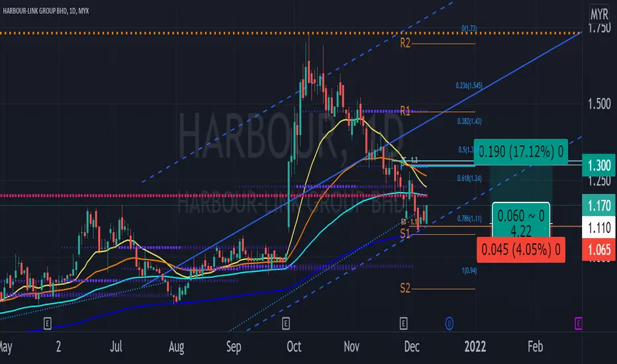Click the 0.190 (17.12%) profit target box
This screenshot has width=617, height=364.
pos(520,152)
